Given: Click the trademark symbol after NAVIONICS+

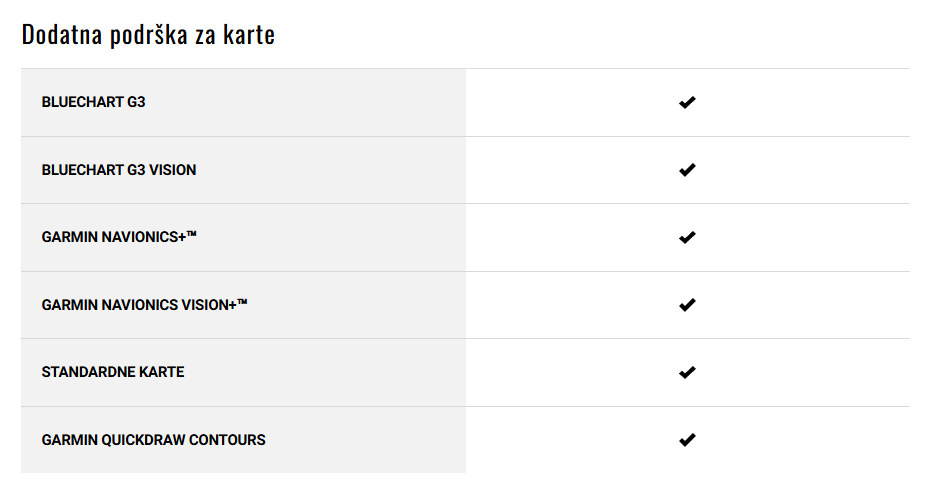Looking at the screenshot, I should point(192,234).
